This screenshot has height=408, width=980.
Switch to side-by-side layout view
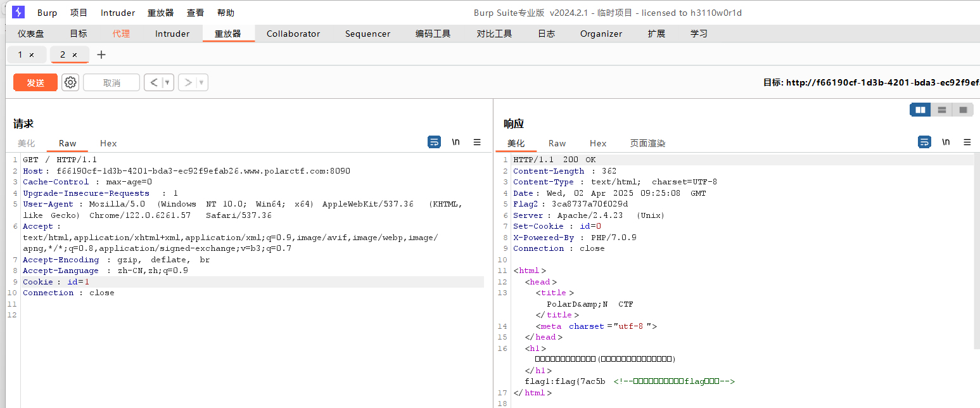pyautogui.click(x=920, y=110)
